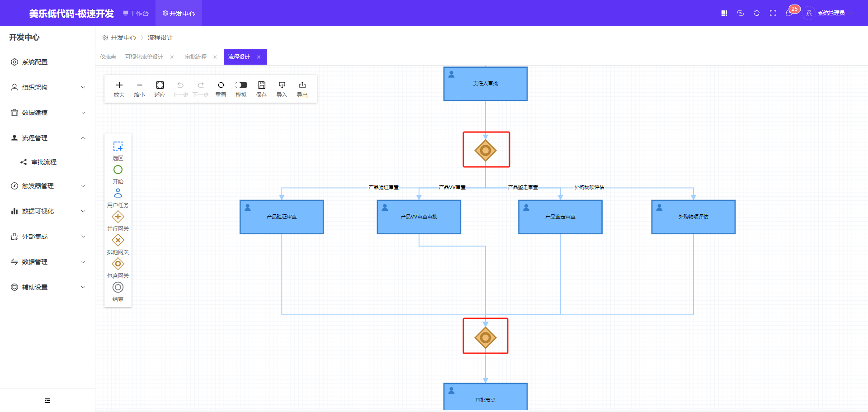Switch to the 审批流程 tab
This screenshot has height=412, width=868.
tap(195, 57)
